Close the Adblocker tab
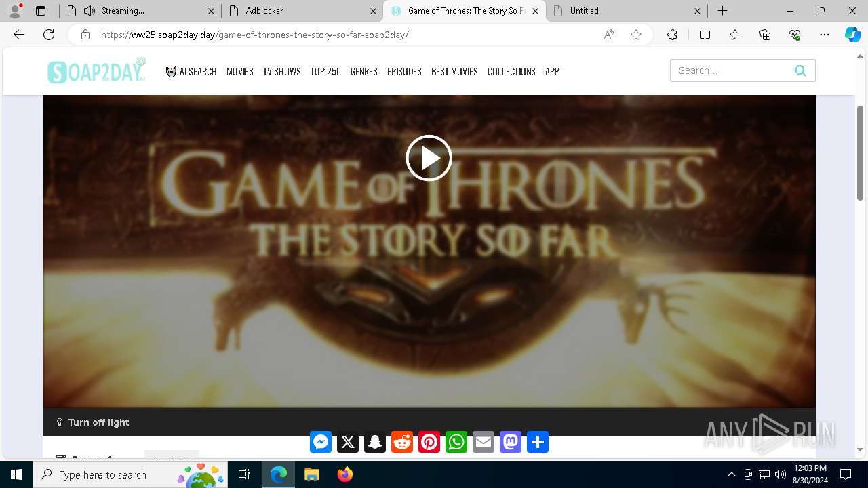This screenshot has width=868, height=488. (373, 11)
